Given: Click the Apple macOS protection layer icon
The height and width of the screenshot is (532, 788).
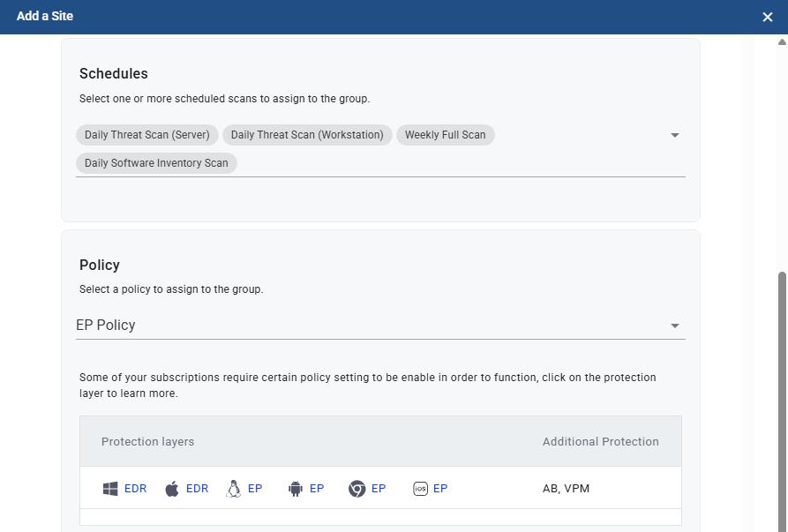Looking at the screenshot, I should tap(172, 489).
